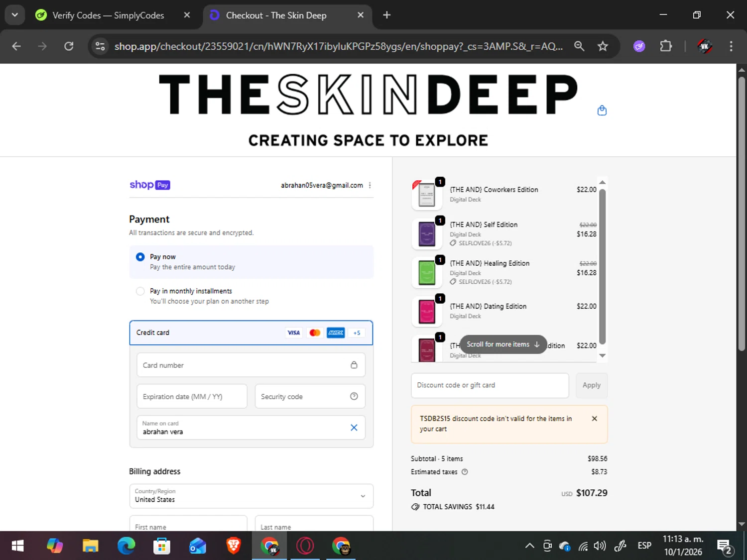Select the Checkout - The Skin Deep tab
The height and width of the screenshot is (560, 747).
coord(276,15)
